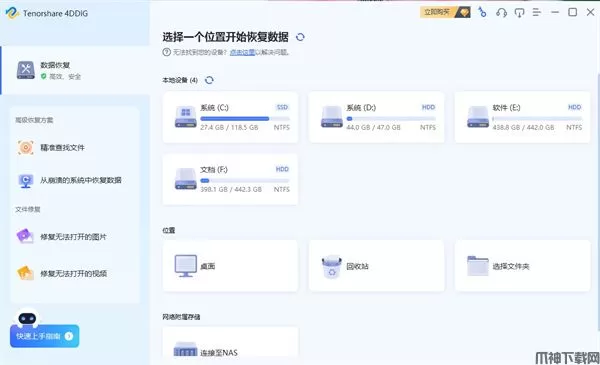Click the F: drive usage bar

click(245, 181)
